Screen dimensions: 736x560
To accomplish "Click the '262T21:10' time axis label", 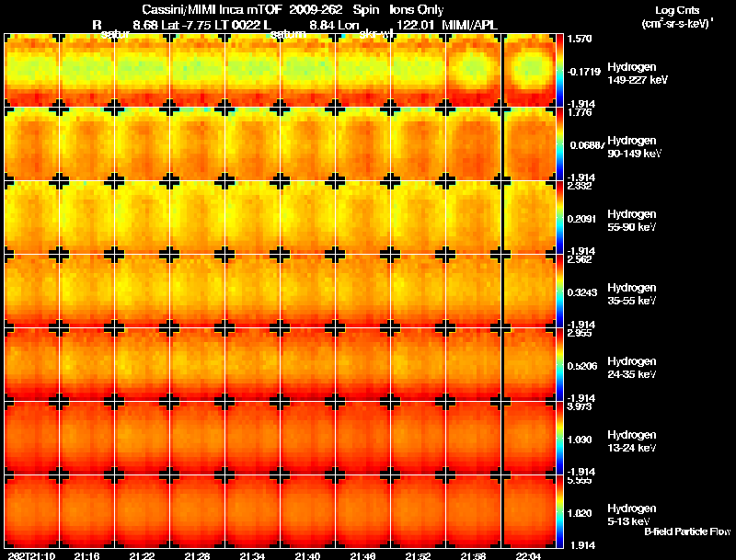I will point(32,555).
